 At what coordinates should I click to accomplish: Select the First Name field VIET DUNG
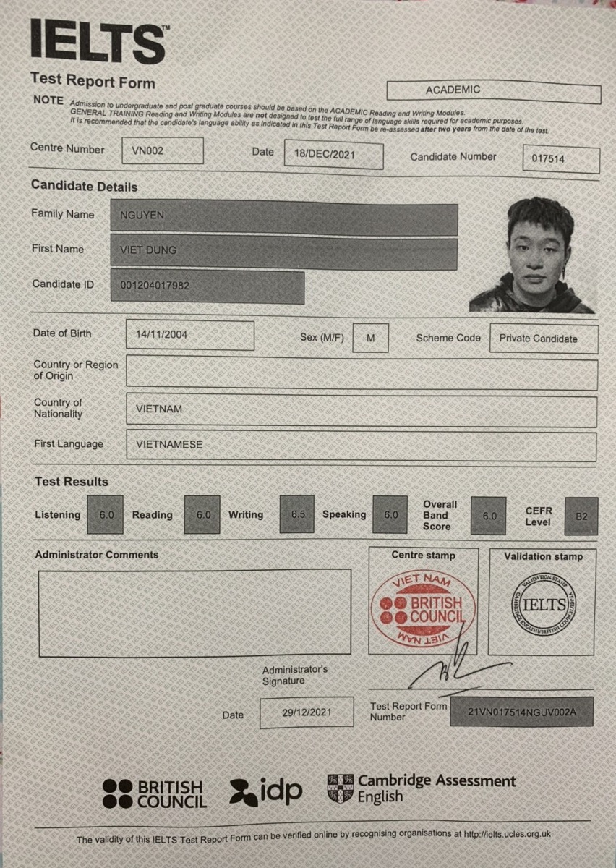click(284, 252)
